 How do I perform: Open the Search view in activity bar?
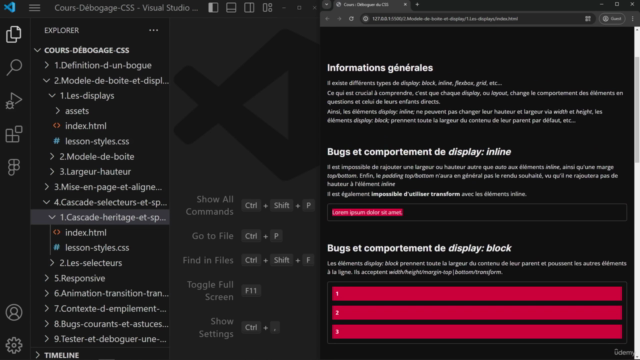[x=13, y=67]
